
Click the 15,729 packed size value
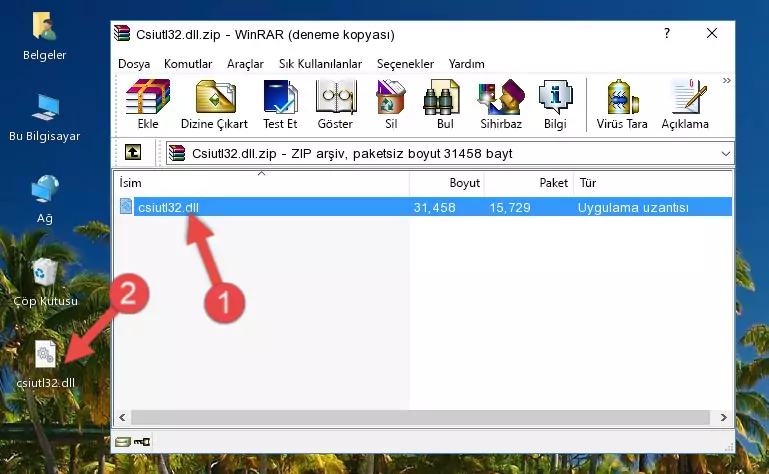[510, 208]
